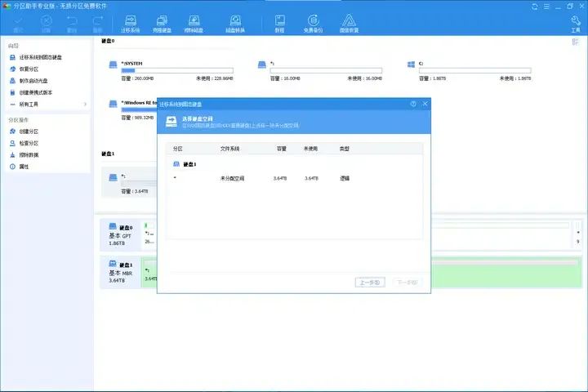The height and width of the screenshot is (392, 588).
Task: Click the 克隆硬盘 (Clone Disk) toolbar icon
Action: click(162, 24)
